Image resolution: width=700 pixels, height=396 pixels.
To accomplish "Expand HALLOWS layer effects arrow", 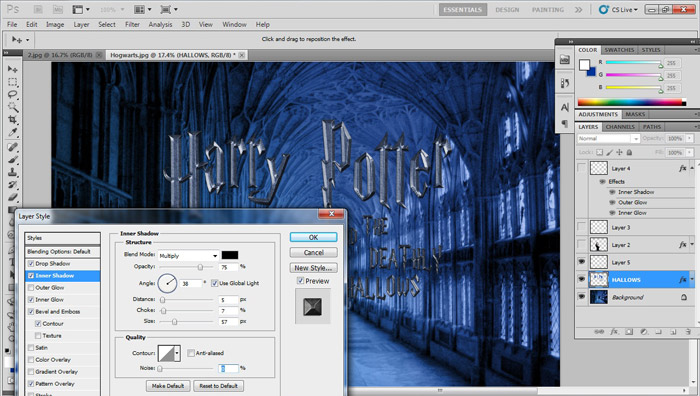I will click(x=692, y=280).
